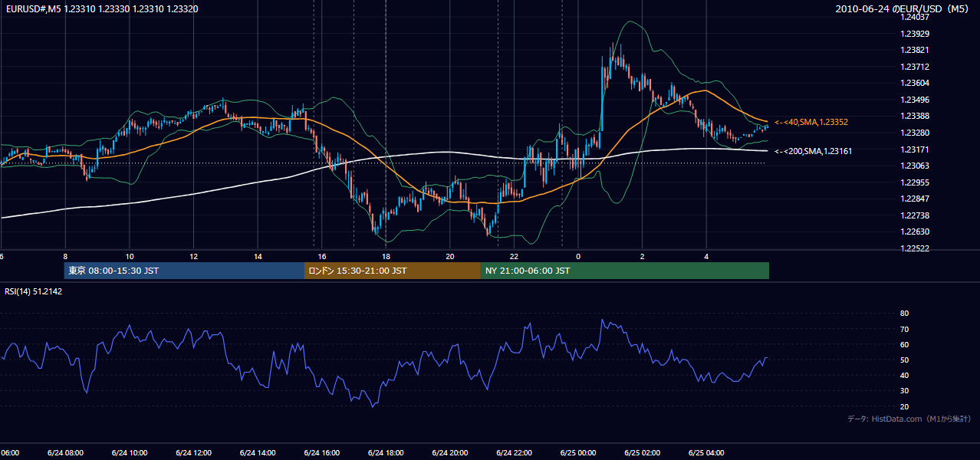Click the bottom axis label 6/24 22:00
Image resolution: width=980 pixels, height=460 pixels.
514,453
